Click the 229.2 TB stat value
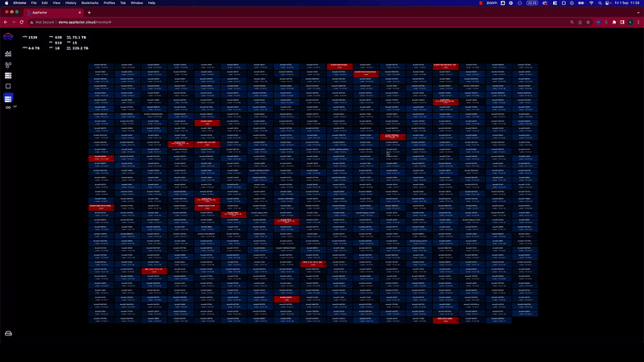Screen dimensions: 644x362 [80, 48]
